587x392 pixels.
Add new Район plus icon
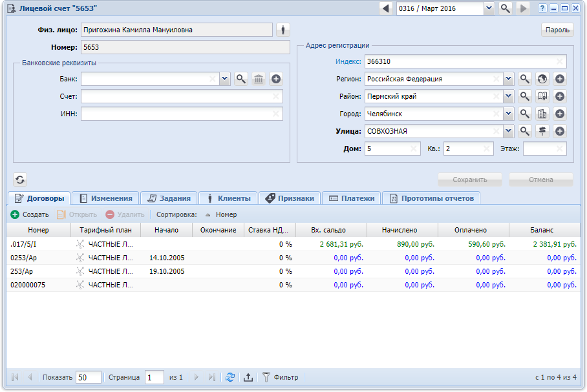(x=560, y=96)
